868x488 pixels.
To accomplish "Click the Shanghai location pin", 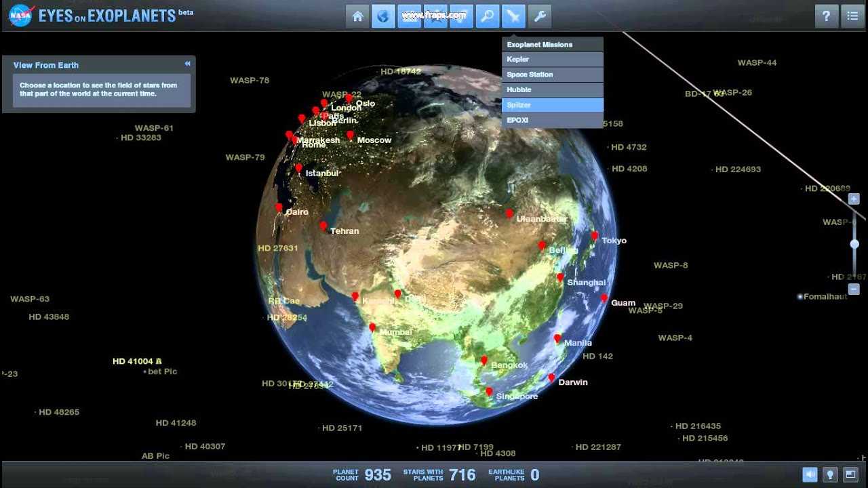I will 560,278.
